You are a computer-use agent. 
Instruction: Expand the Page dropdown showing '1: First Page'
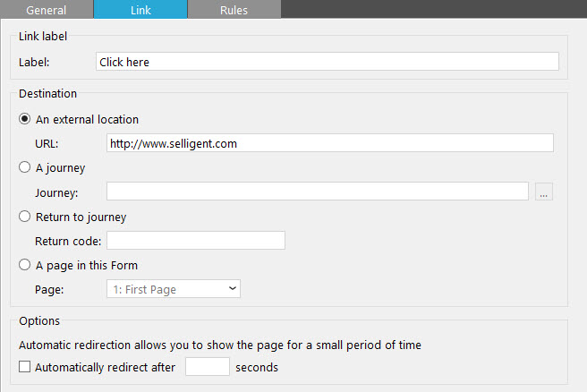coord(174,289)
